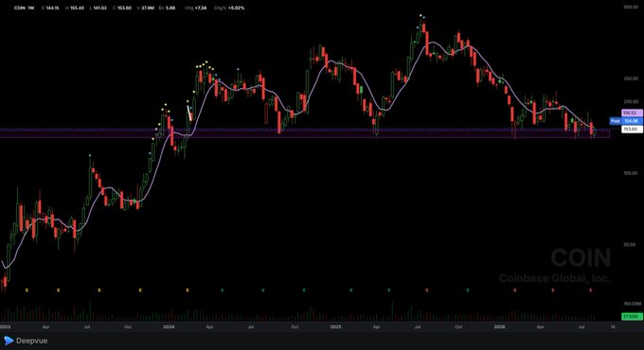644x350 pixels.
Task: Click the 150.00M volume axis label
Action: point(632,304)
